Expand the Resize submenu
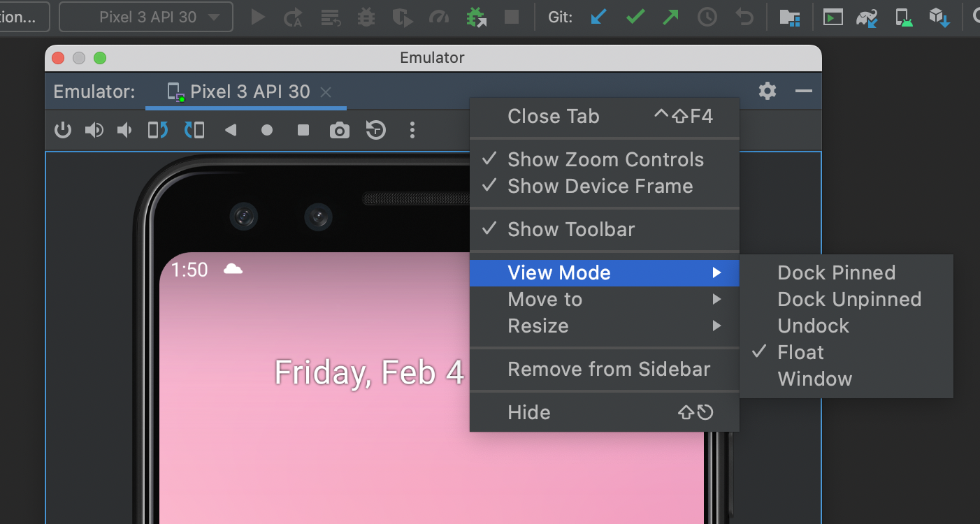The height and width of the screenshot is (524, 980). pos(605,326)
